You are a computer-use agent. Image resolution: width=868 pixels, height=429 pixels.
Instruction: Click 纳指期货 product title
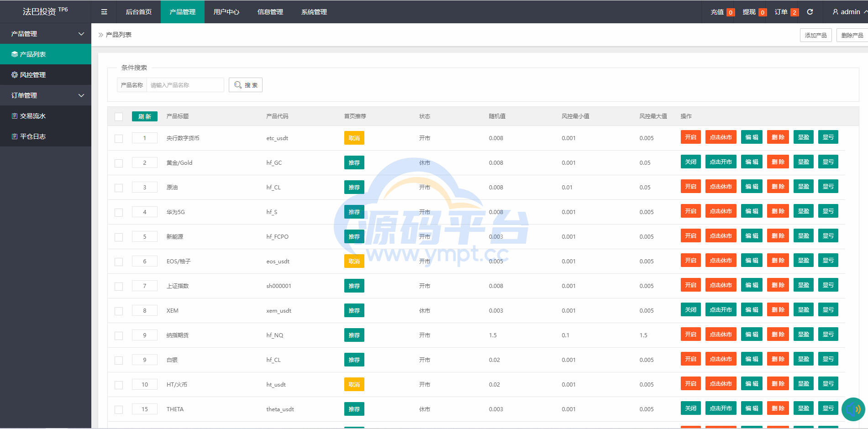click(x=178, y=335)
